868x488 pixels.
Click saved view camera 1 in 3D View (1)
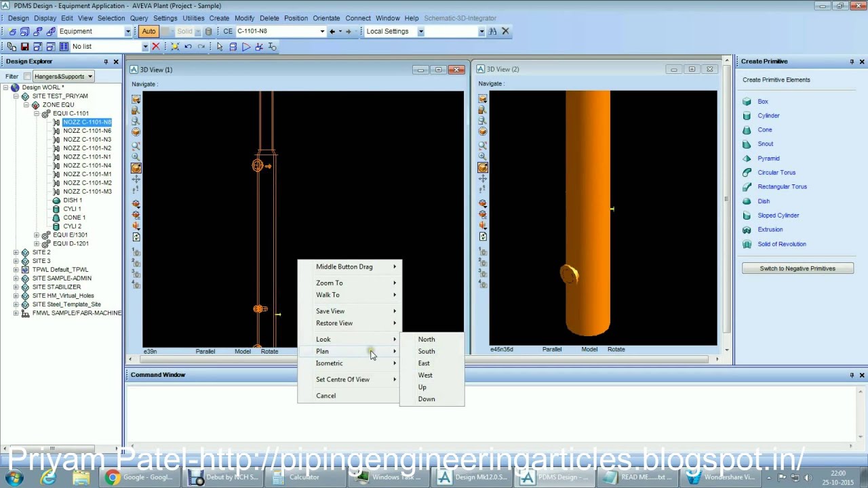[x=136, y=252]
